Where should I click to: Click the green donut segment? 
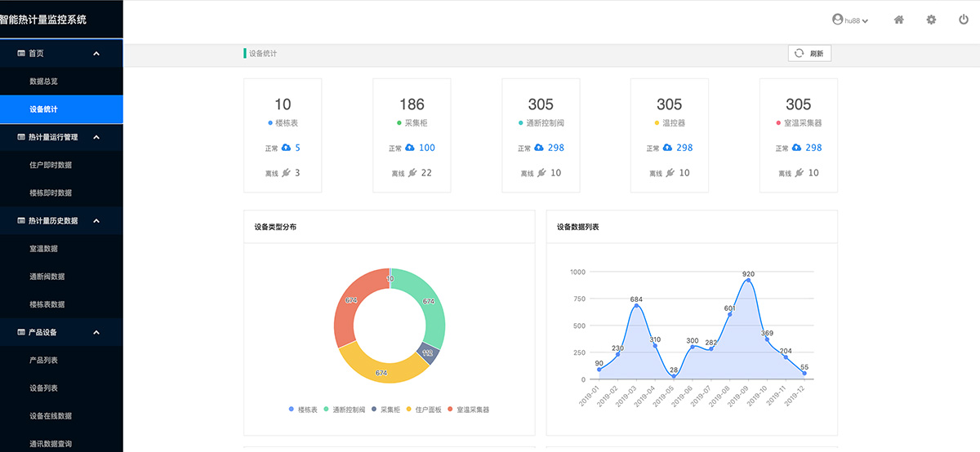[430, 300]
